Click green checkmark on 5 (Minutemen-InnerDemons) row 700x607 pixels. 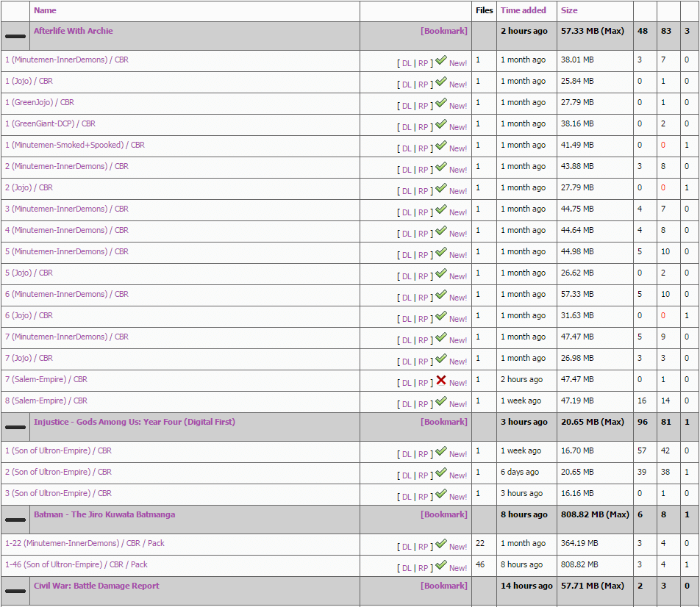coord(441,252)
